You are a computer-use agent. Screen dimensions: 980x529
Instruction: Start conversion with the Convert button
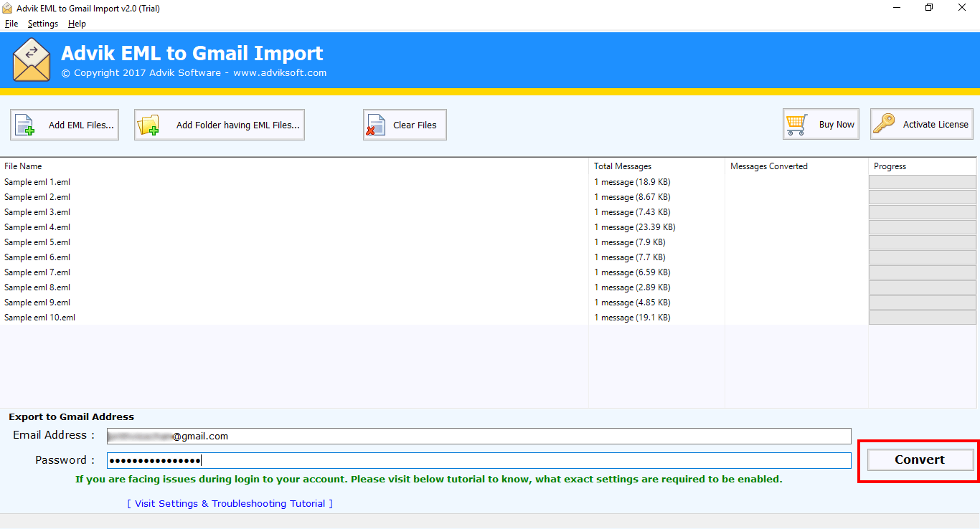pyautogui.click(x=920, y=459)
